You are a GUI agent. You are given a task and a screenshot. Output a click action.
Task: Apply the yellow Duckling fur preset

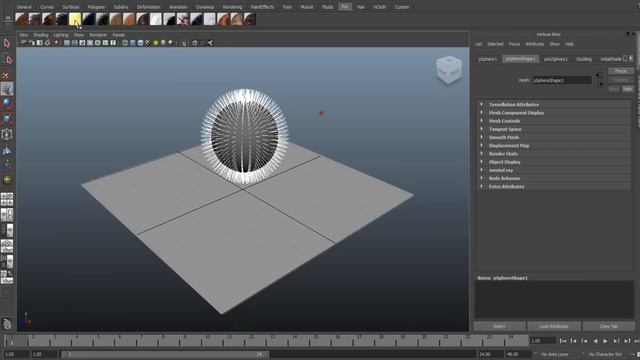pos(75,19)
